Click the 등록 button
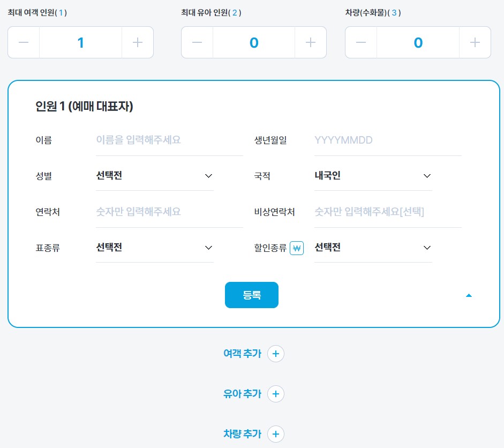The image size is (504, 448). [x=252, y=295]
